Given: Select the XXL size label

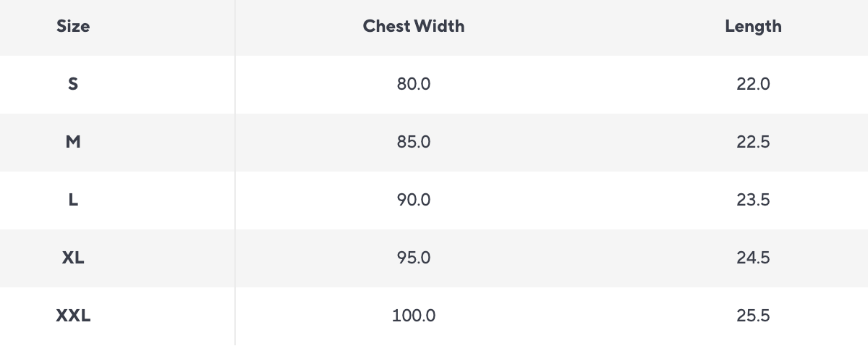Looking at the screenshot, I should [x=73, y=316].
